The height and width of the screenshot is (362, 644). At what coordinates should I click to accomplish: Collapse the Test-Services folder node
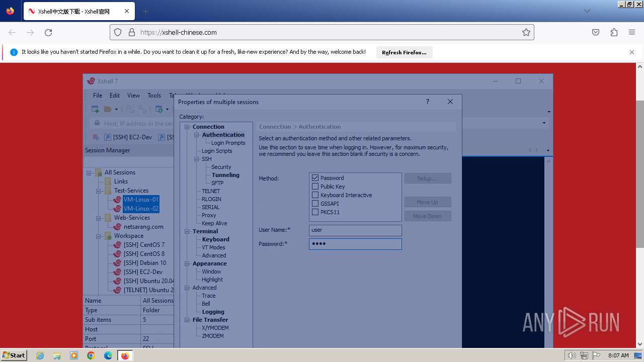tap(99, 191)
